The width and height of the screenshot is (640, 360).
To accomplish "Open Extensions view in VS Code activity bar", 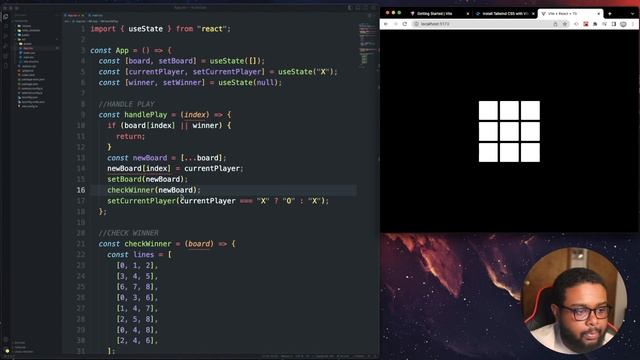I will (6, 56).
